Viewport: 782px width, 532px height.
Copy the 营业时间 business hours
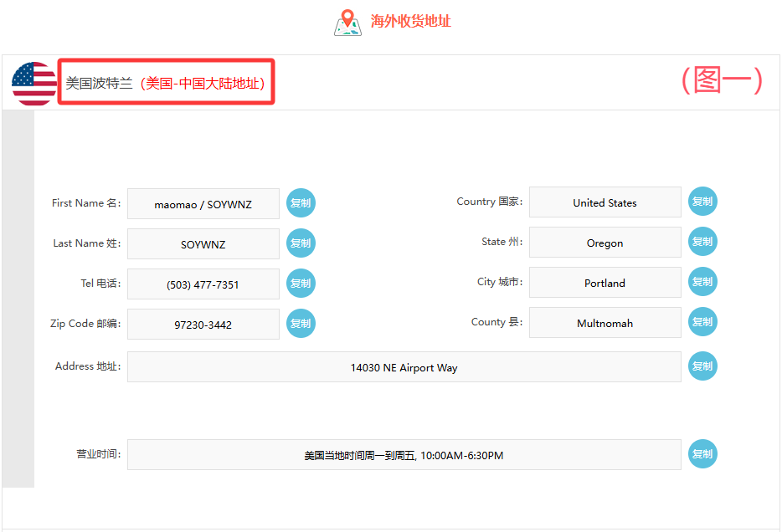point(702,453)
